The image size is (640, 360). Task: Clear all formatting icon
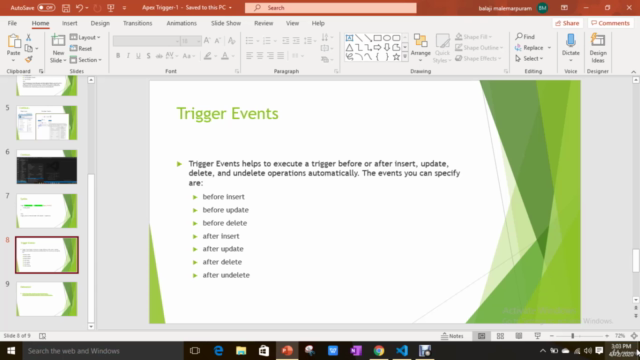coord(231,40)
